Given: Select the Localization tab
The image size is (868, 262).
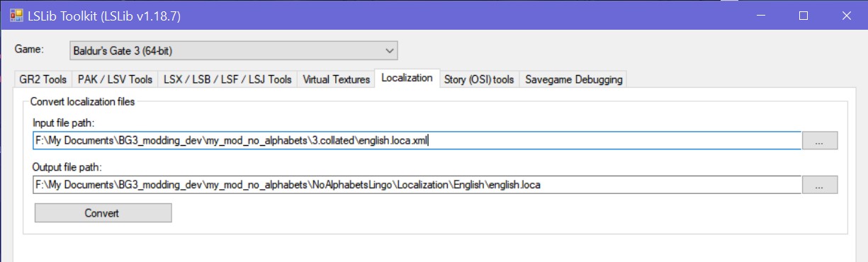Looking at the screenshot, I should tap(407, 78).
